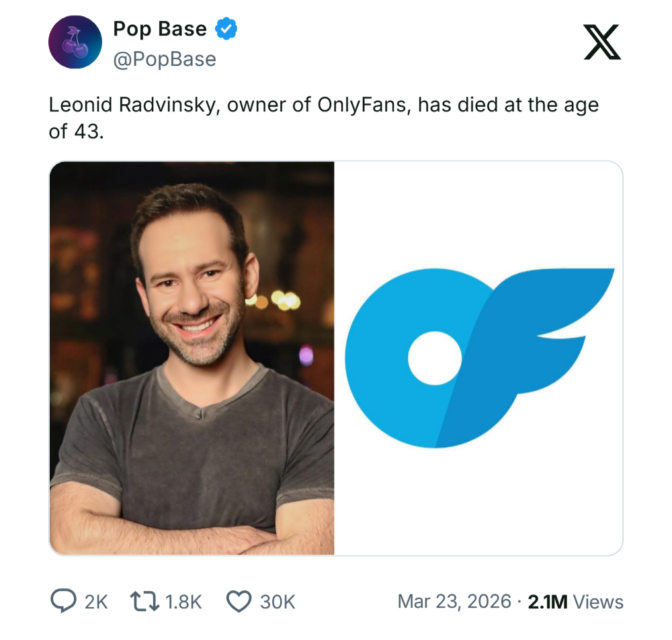Open the Pop Base profile name
The height and width of the screenshot is (640, 672).
click(160, 29)
